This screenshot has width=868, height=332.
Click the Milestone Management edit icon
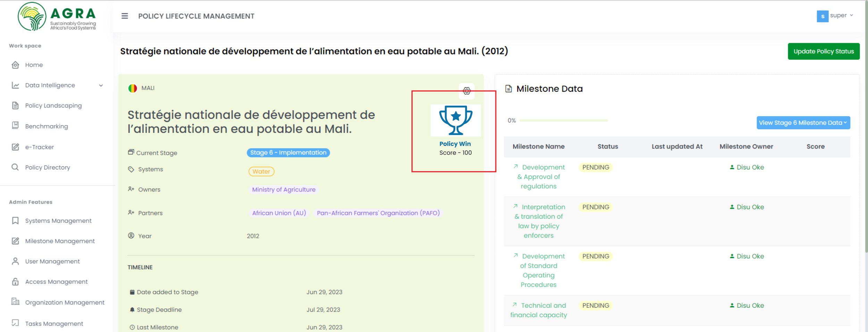[x=15, y=241]
